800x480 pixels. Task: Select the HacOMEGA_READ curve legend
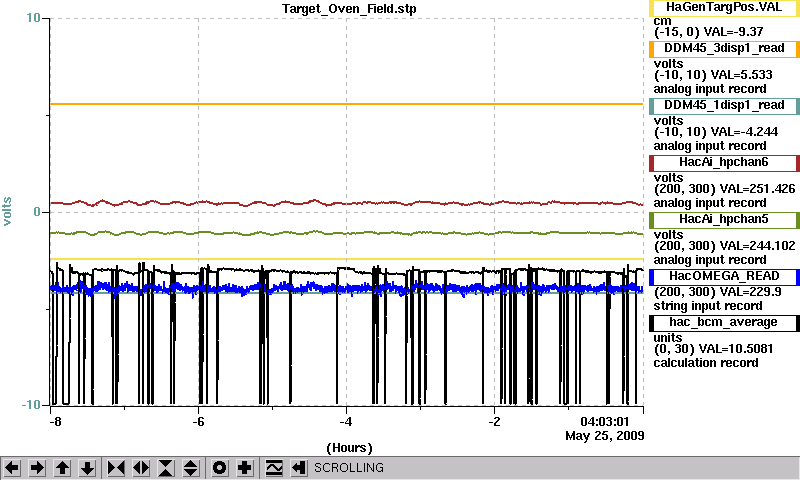pyautogui.click(x=724, y=277)
